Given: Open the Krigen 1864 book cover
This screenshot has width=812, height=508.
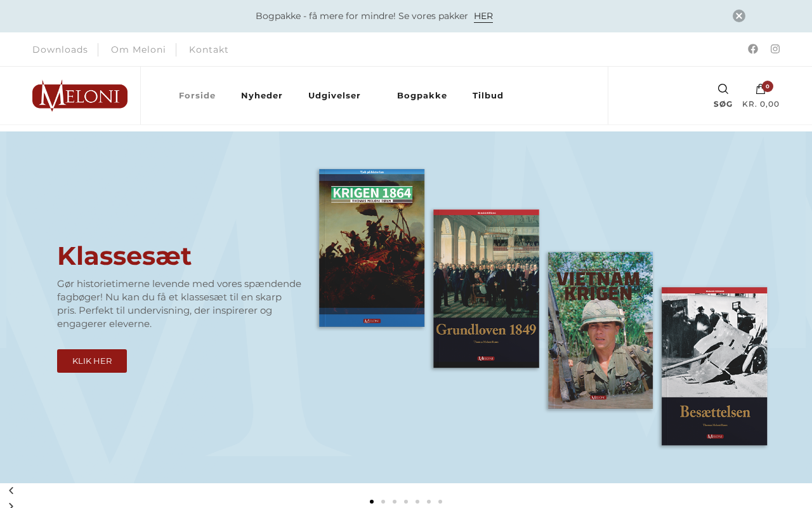Looking at the screenshot, I should click(372, 248).
